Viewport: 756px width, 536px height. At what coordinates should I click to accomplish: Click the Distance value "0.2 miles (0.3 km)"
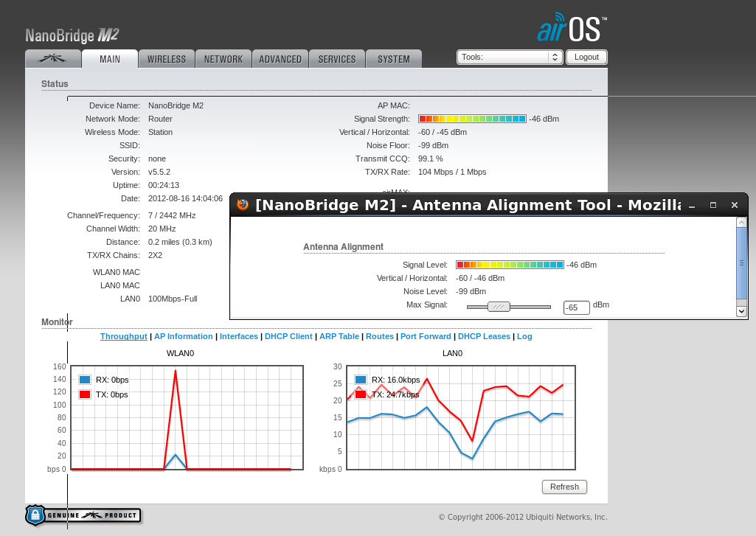point(180,242)
